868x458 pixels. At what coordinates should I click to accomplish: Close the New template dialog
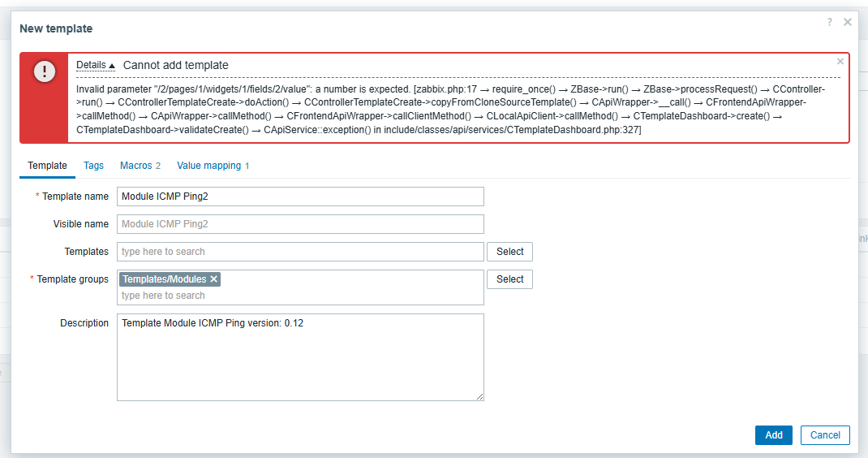tap(848, 22)
